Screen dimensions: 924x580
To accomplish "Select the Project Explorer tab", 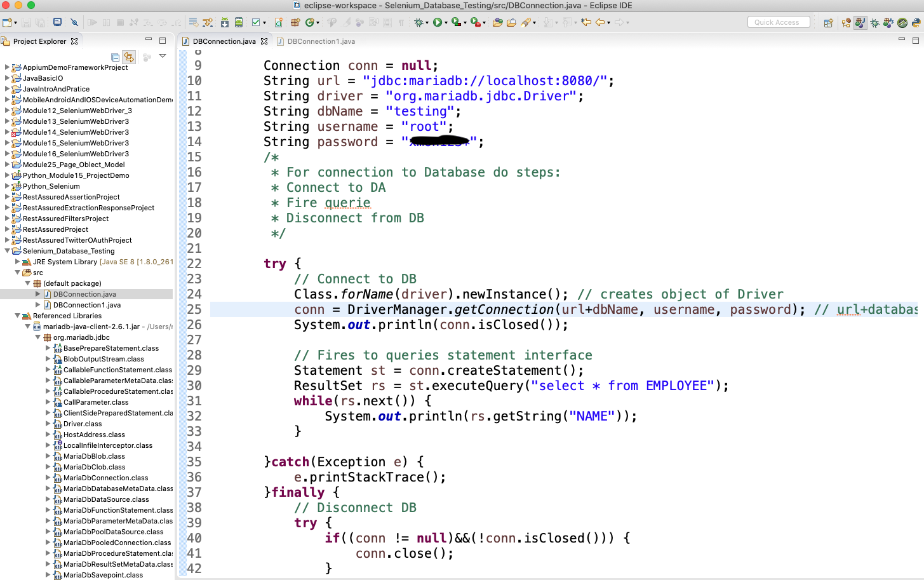I will 39,41.
